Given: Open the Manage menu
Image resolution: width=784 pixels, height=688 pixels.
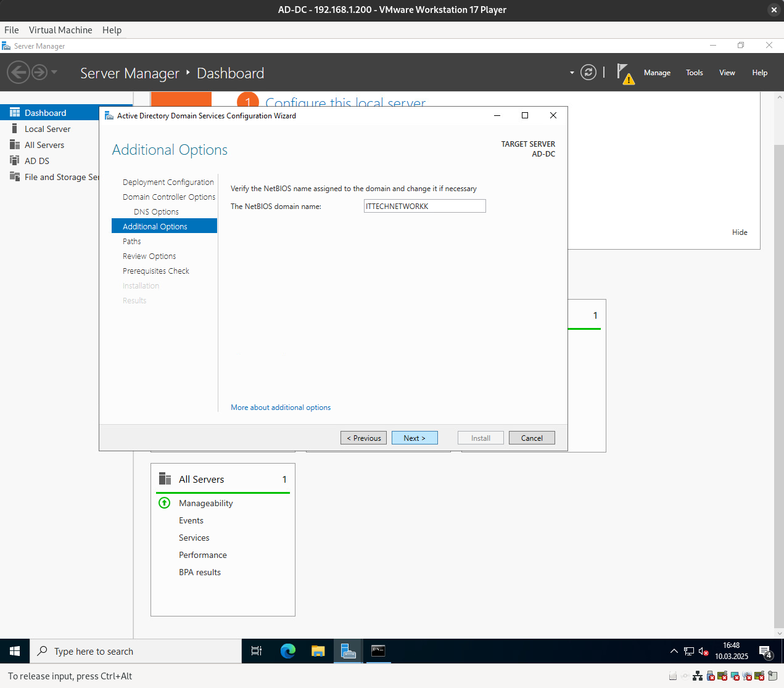Looking at the screenshot, I should [657, 73].
